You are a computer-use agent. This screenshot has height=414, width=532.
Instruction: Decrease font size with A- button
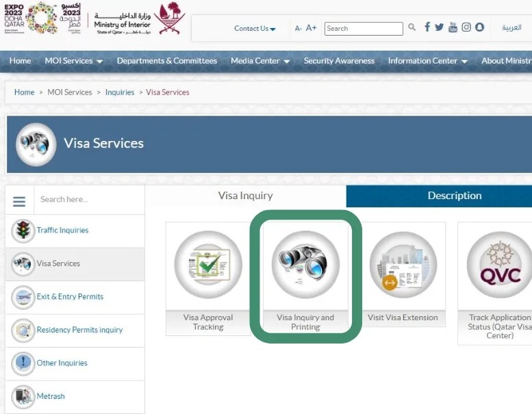pos(299,29)
